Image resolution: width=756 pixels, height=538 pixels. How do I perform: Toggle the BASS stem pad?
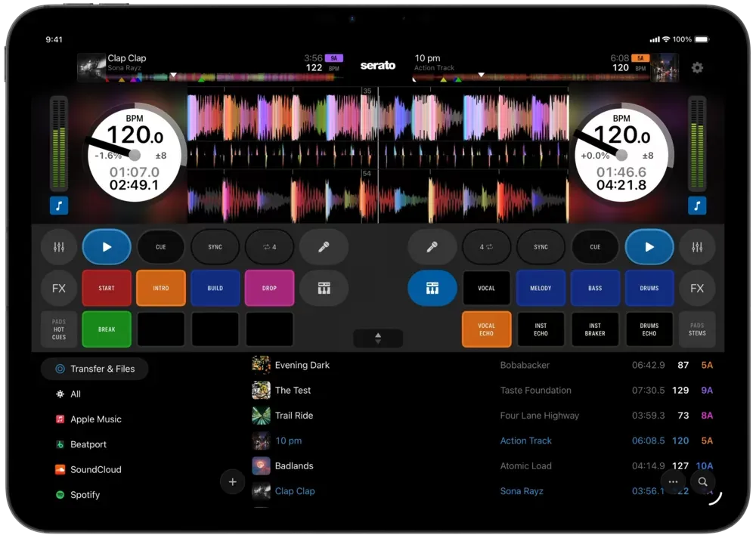[595, 289]
